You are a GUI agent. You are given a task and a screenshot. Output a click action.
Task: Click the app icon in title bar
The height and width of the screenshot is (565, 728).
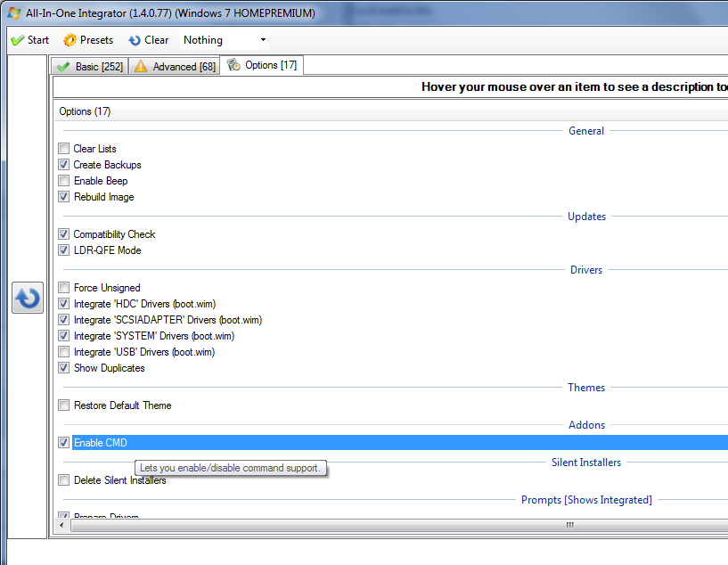[x=14, y=13]
